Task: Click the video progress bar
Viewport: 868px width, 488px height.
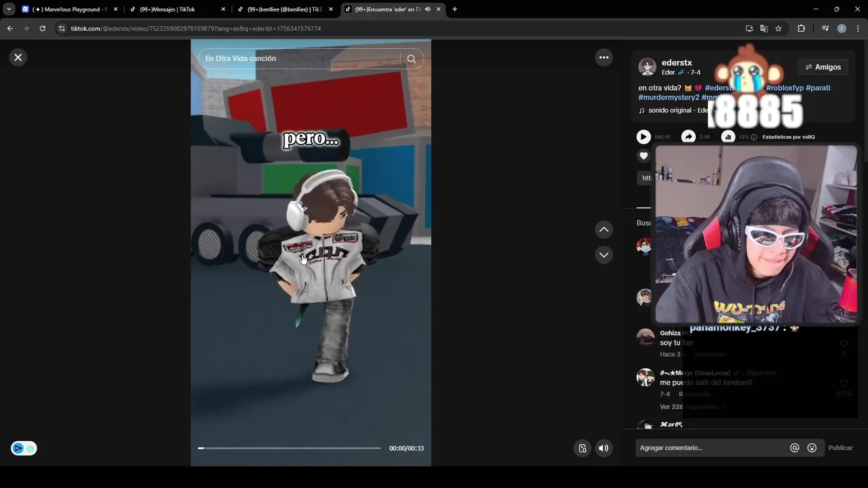Action: pyautogui.click(x=290, y=448)
